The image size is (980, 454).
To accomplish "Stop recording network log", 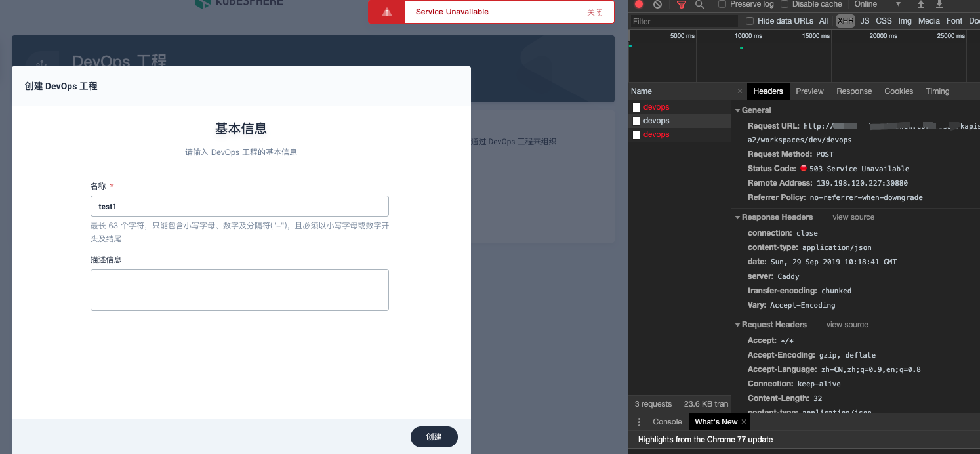I will tap(639, 4).
